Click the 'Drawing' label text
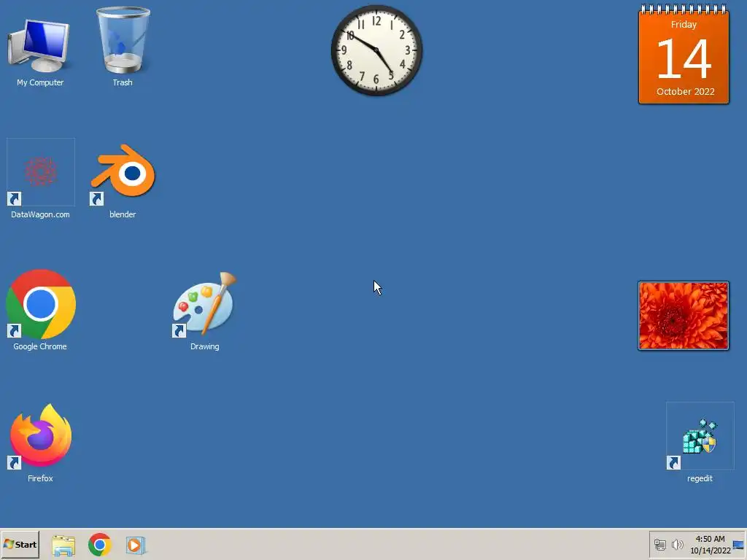The image size is (747, 560). click(x=205, y=346)
